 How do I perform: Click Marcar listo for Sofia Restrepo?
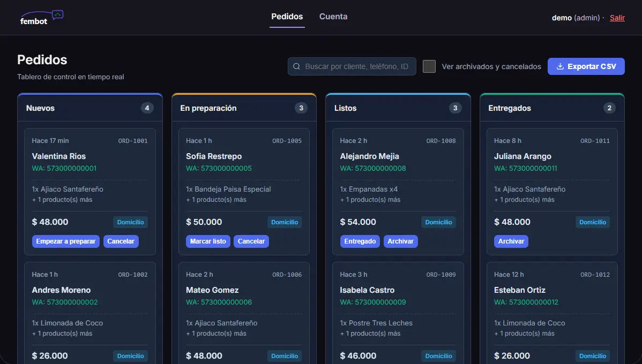click(208, 241)
